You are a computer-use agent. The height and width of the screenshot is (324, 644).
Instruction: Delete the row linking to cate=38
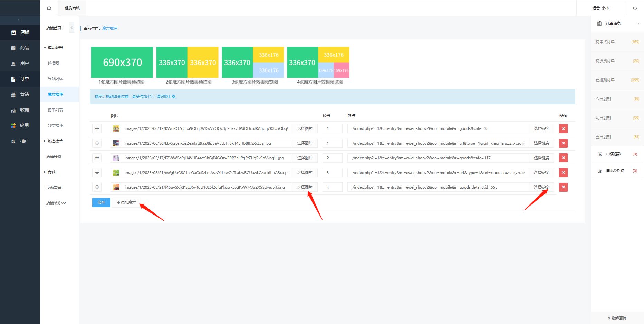563,128
